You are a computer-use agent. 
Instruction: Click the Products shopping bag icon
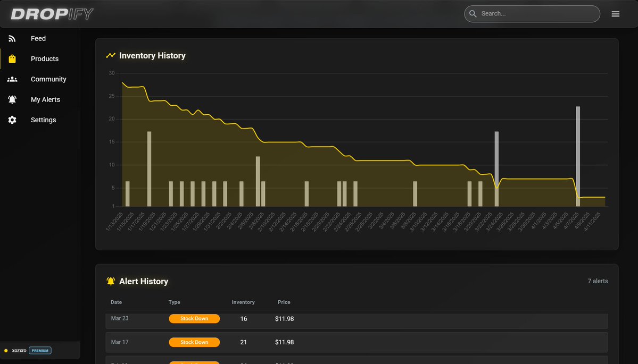click(x=12, y=59)
